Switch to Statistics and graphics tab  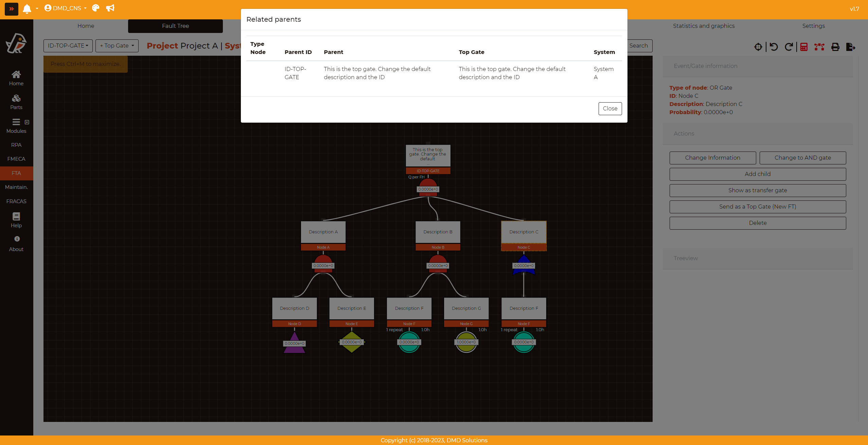click(x=704, y=26)
